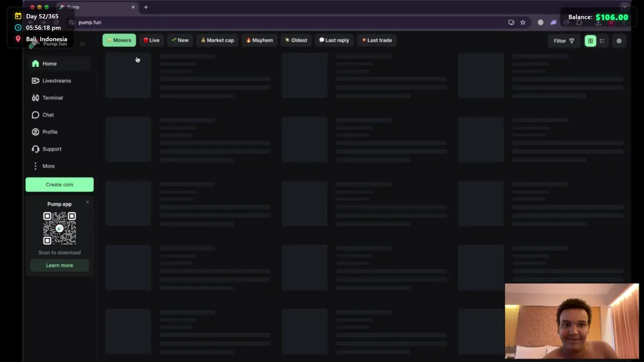The width and height of the screenshot is (644, 362).
Task: Expand the More menu in sidebar
Action: tap(58, 166)
